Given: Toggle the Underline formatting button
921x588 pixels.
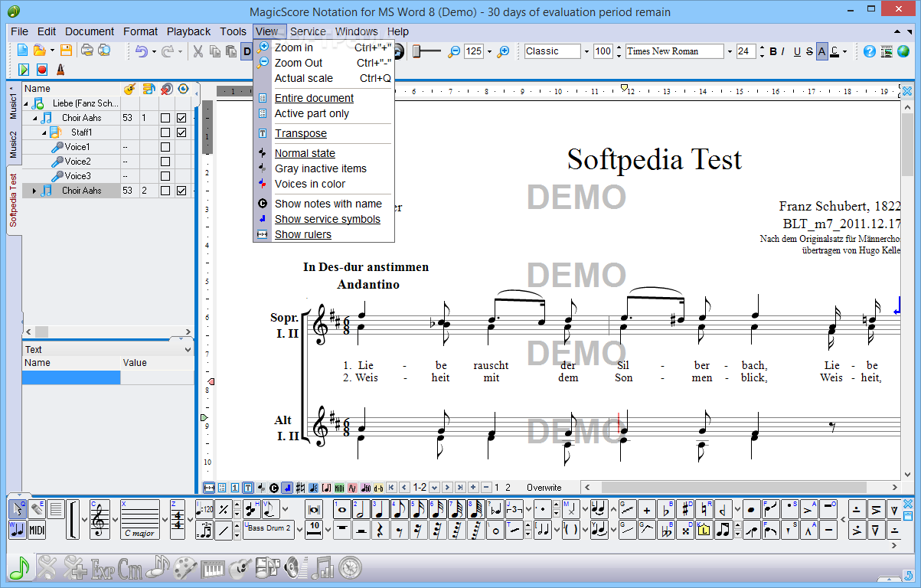Looking at the screenshot, I should (x=797, y=51).
